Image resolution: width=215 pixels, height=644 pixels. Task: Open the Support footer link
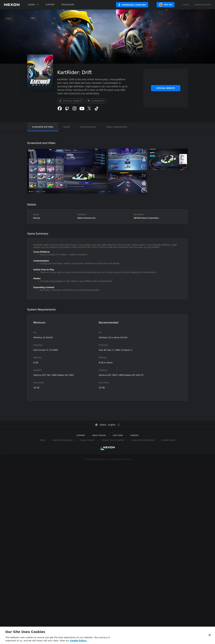[x=81, y=435]
